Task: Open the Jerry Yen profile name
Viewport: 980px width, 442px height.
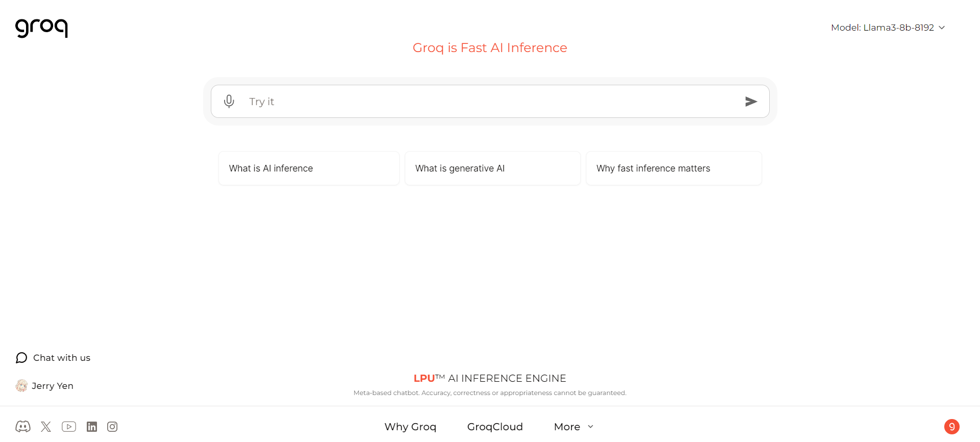Action: [53, 386]
